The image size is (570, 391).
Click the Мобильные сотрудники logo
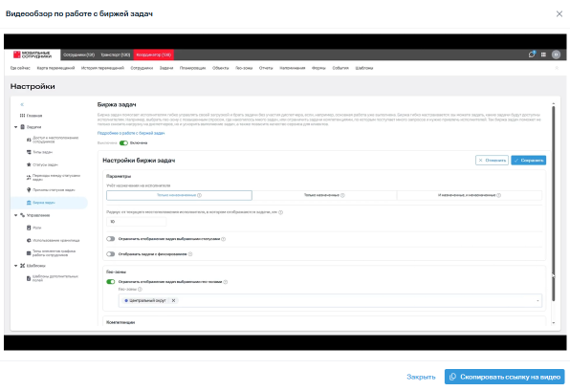32,55
